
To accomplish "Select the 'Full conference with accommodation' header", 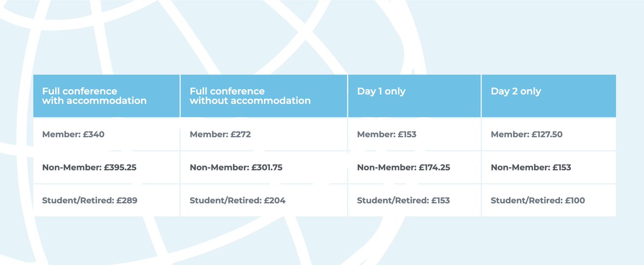I will pos(106,96).
